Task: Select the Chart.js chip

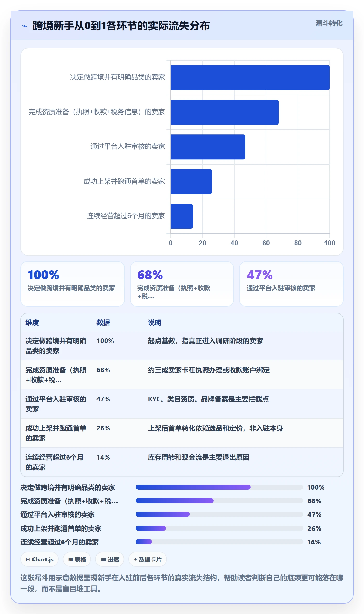Action: point(40,559)
